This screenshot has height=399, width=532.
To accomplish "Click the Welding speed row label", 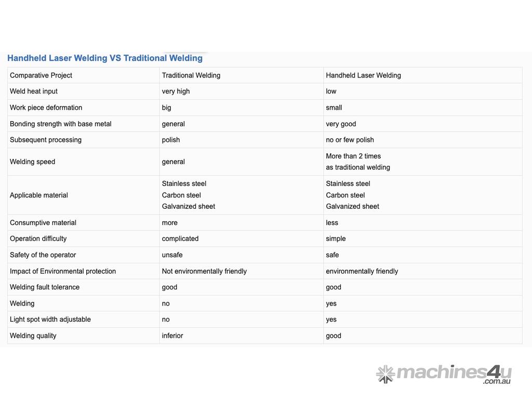I will click(33, 162).
